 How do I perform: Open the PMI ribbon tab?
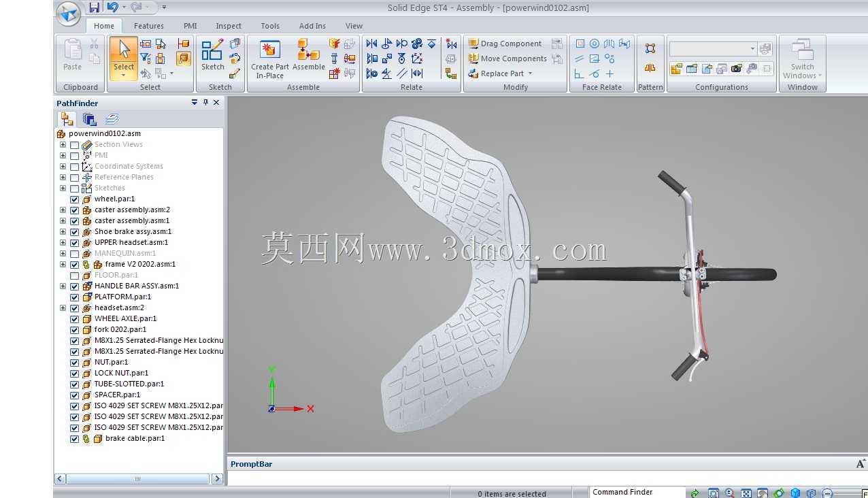(190, 26)
